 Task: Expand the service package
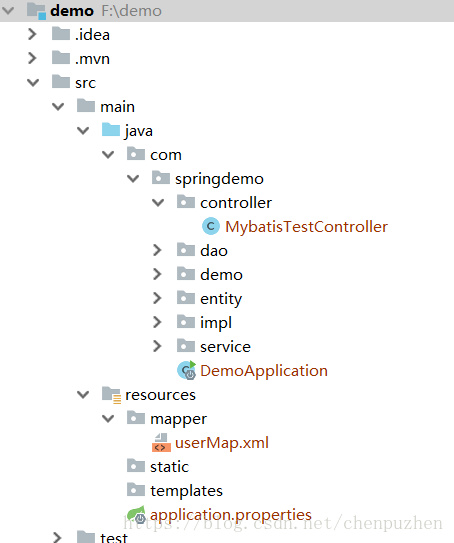point(157,346)
